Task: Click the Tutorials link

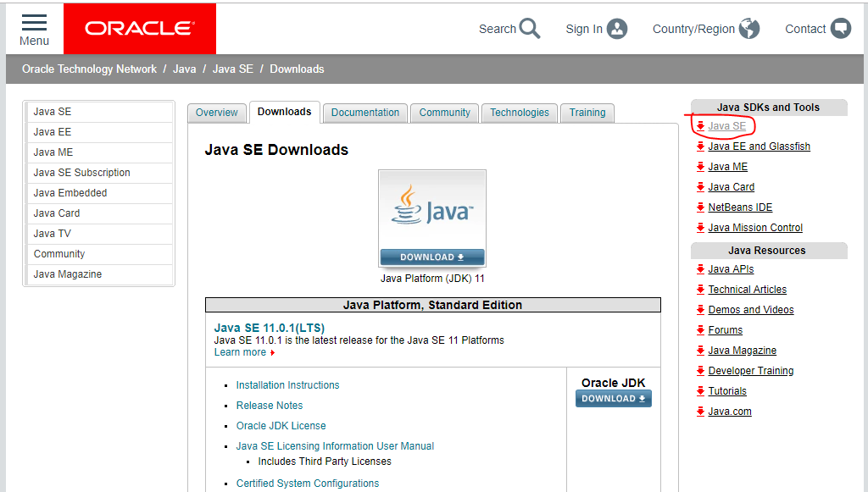Action: coord(727,391)
